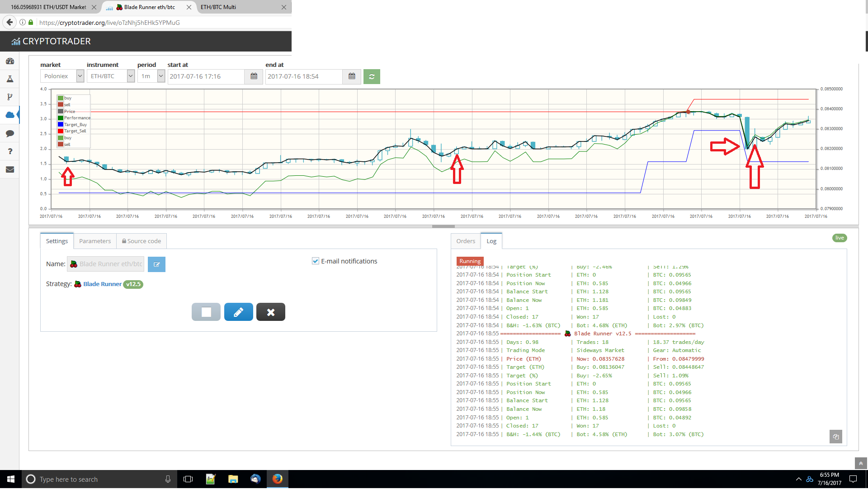Click the browser URL address bar
868x489 pixels.
[x=163, y=22]
